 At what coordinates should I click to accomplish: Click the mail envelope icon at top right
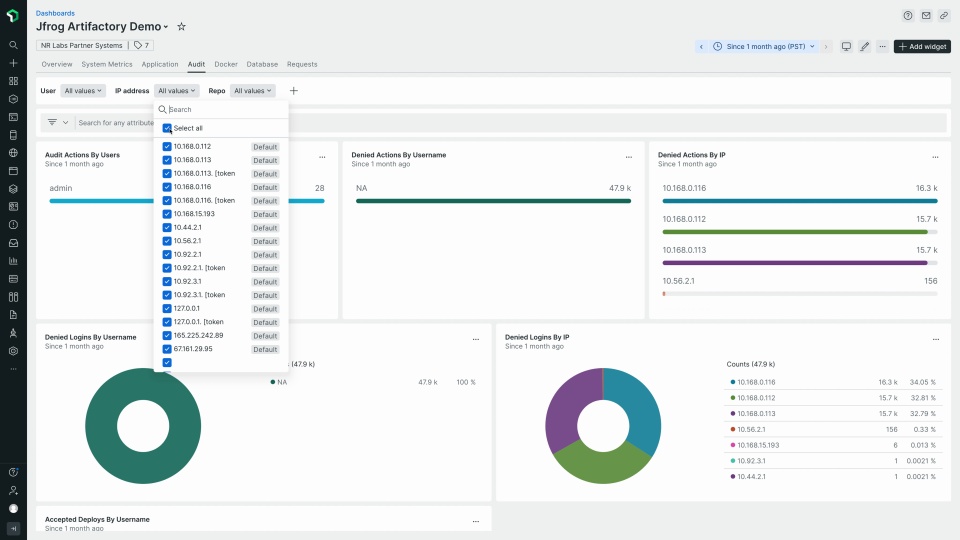click(x=926, y=16)
